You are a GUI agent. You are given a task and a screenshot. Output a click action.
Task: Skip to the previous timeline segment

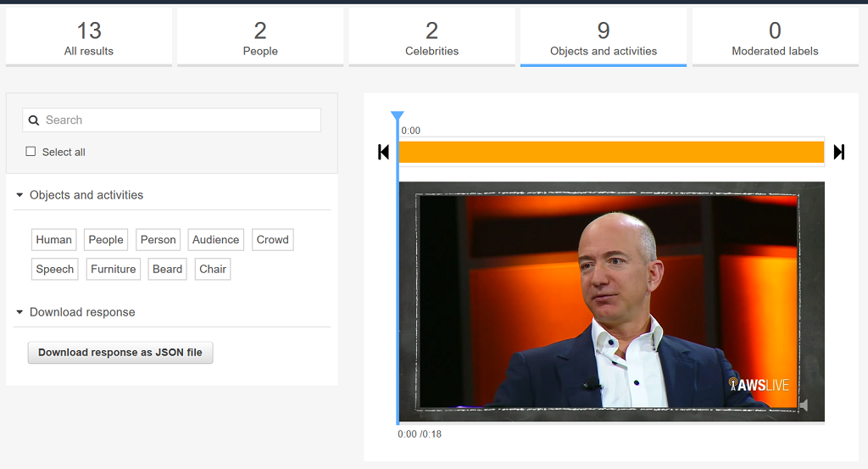coord(383,152)
